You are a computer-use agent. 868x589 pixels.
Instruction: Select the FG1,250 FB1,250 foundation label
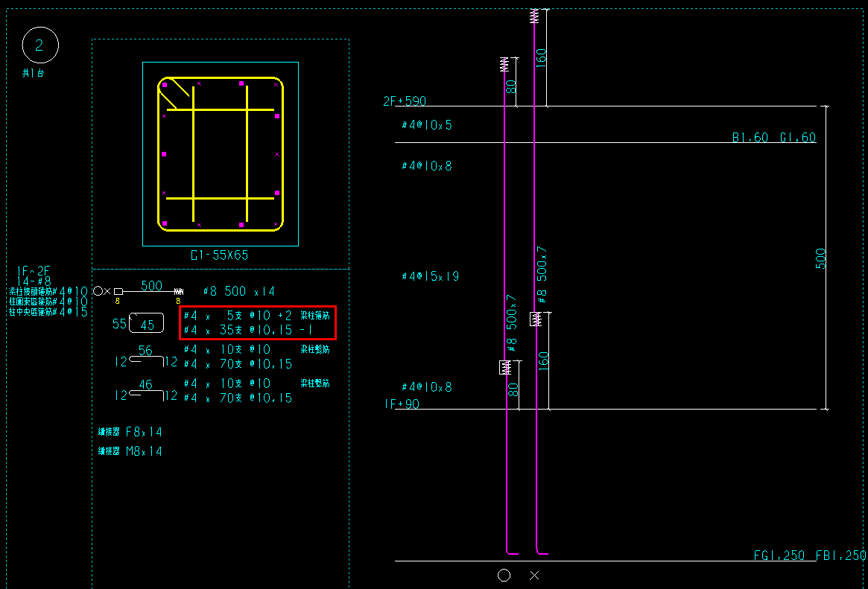[810, 555]
